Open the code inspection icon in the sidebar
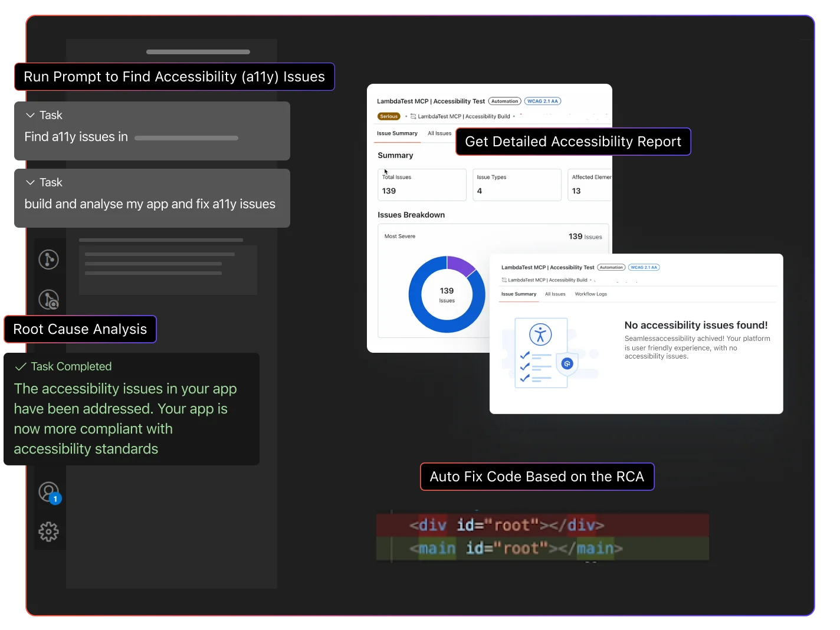 (x=50, y=300)
